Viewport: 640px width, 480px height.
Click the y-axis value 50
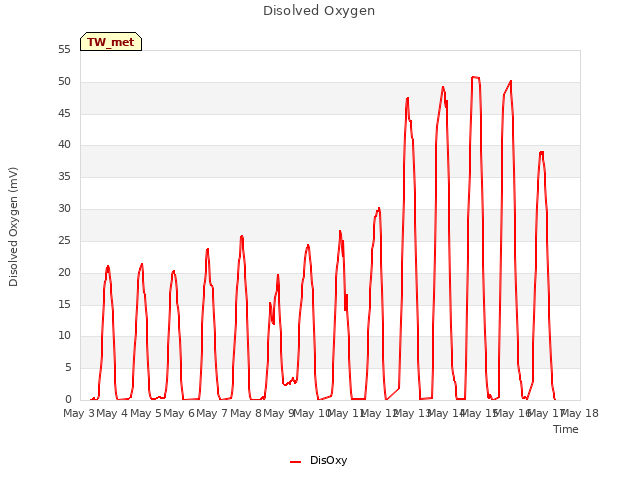point(64,82)
